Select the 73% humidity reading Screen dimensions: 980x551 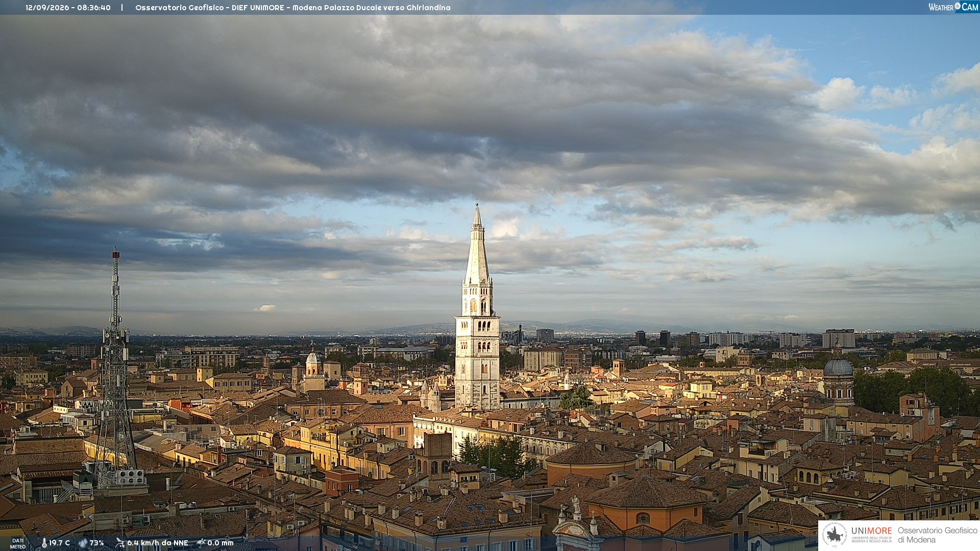click(x=97, y=543)
